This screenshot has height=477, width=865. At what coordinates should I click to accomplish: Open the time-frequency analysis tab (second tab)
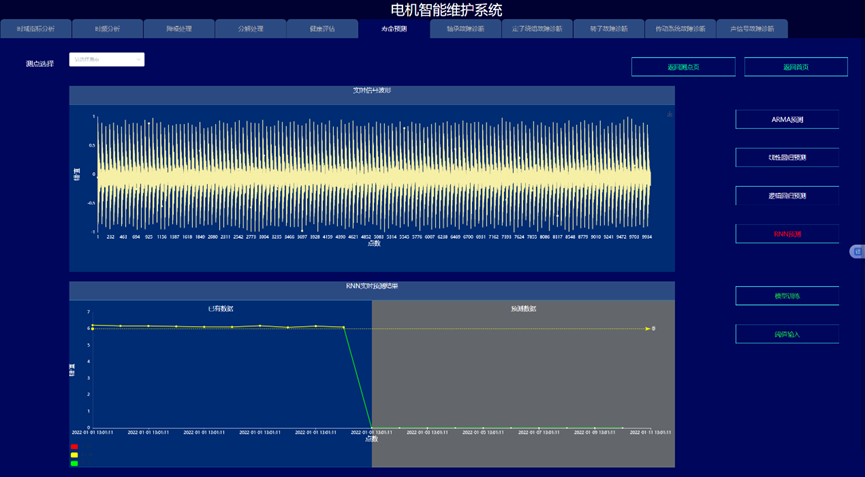(x=107, y=29)
